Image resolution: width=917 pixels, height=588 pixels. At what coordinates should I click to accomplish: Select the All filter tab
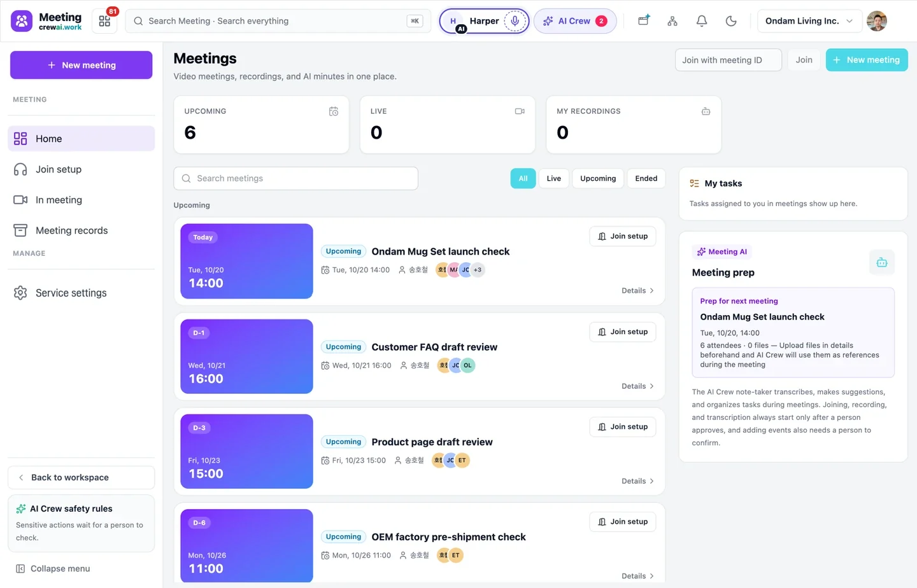523,179
